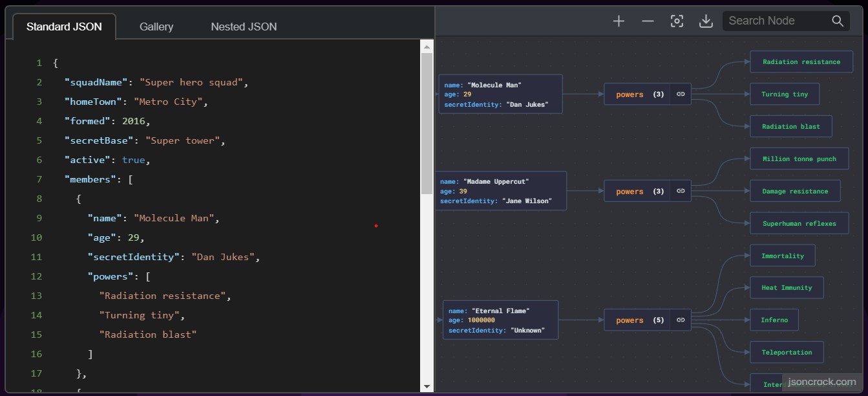Image resolution: width=868 pixels, height=396 pixels.
Task: Download the graph image
Action: [706, 21]
